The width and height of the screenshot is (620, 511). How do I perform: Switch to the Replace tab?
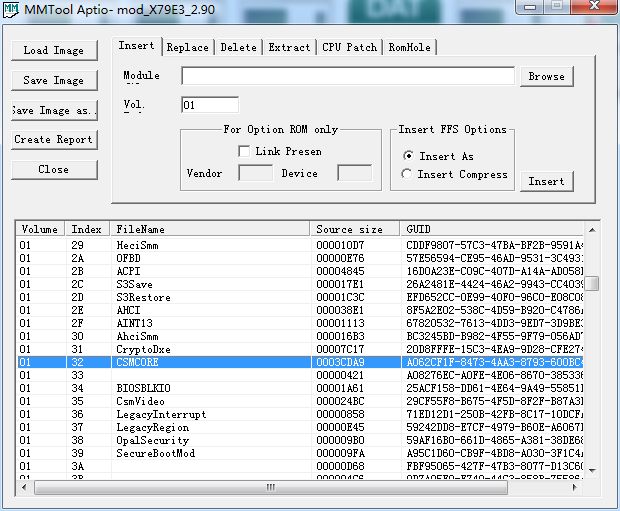point(187,47)
